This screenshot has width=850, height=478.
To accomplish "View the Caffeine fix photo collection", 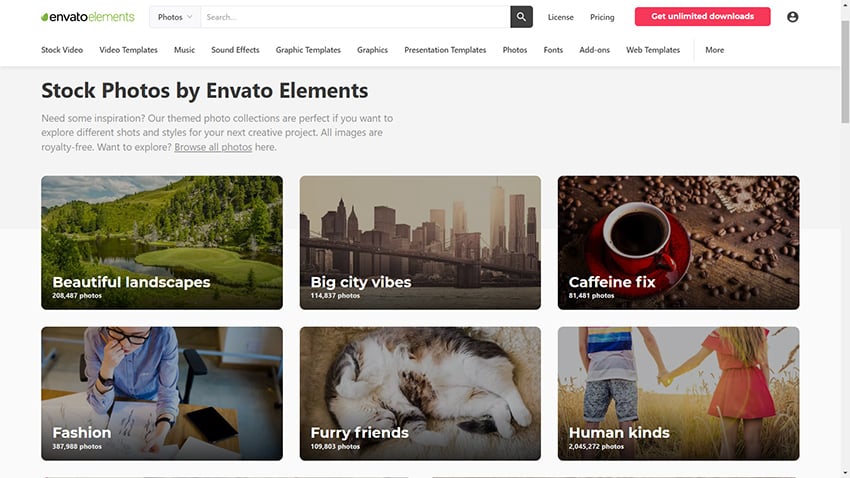I will 678,243.
